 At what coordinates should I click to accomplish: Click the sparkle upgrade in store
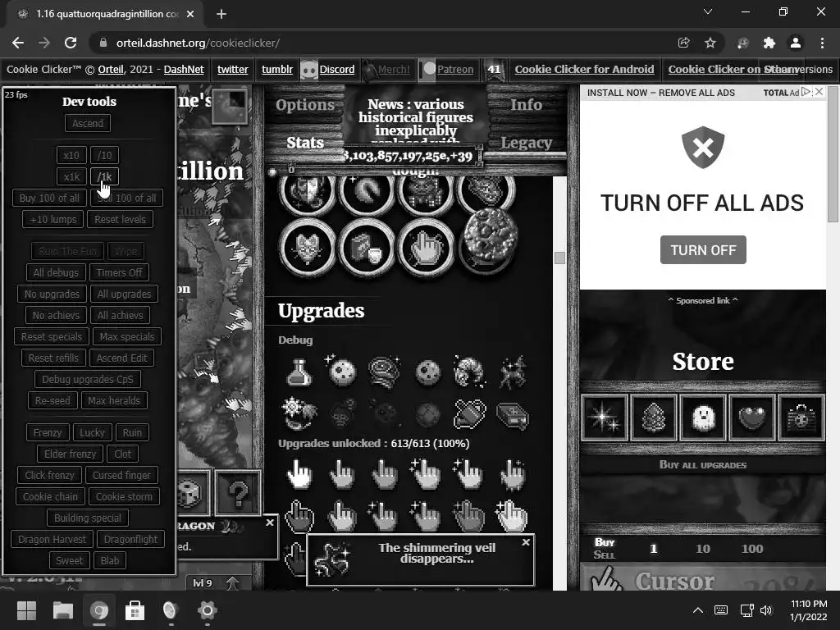pyautogui.click(x=605, y=418)
